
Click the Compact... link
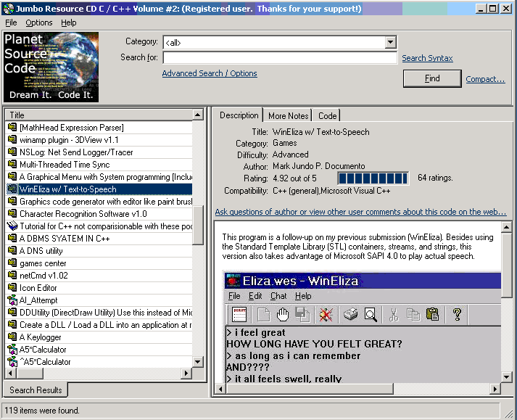[485, 79]
